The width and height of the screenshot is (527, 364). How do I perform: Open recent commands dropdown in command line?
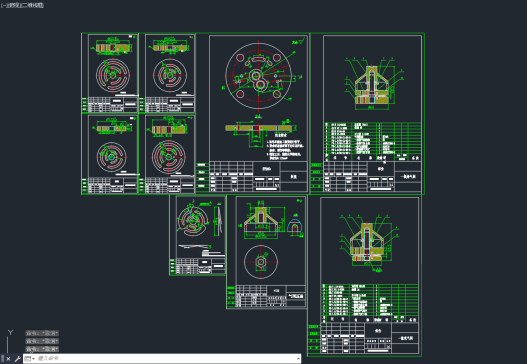(x=30, y=359)
